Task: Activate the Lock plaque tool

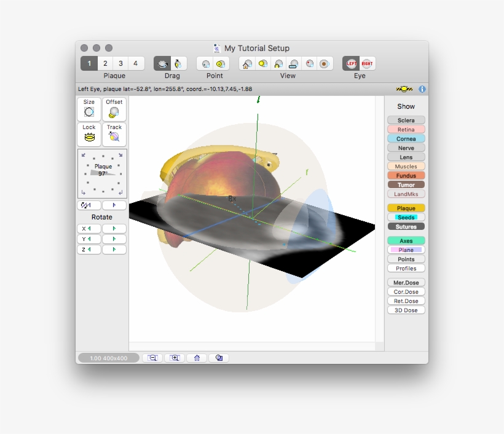Action: (x=88, y=135)
